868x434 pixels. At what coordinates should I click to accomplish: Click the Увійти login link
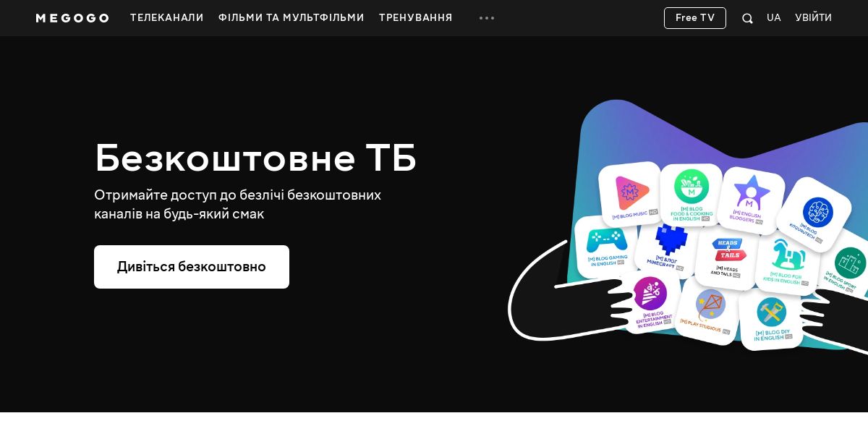[x=814, y=18]
